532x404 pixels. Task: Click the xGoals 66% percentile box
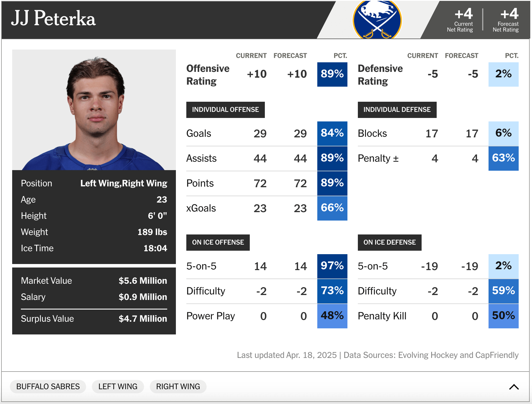[332, 208]
